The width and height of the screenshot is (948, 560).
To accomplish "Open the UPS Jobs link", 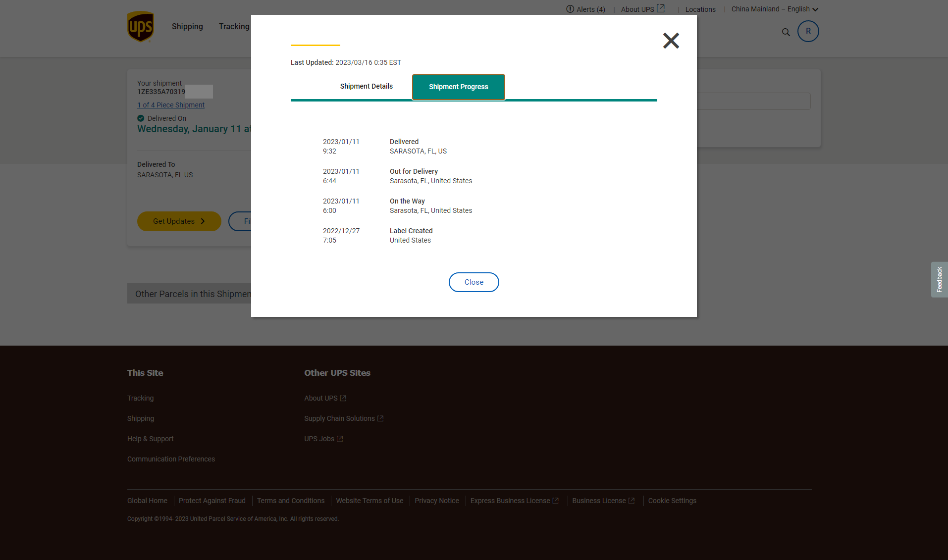I will point(323,439).
